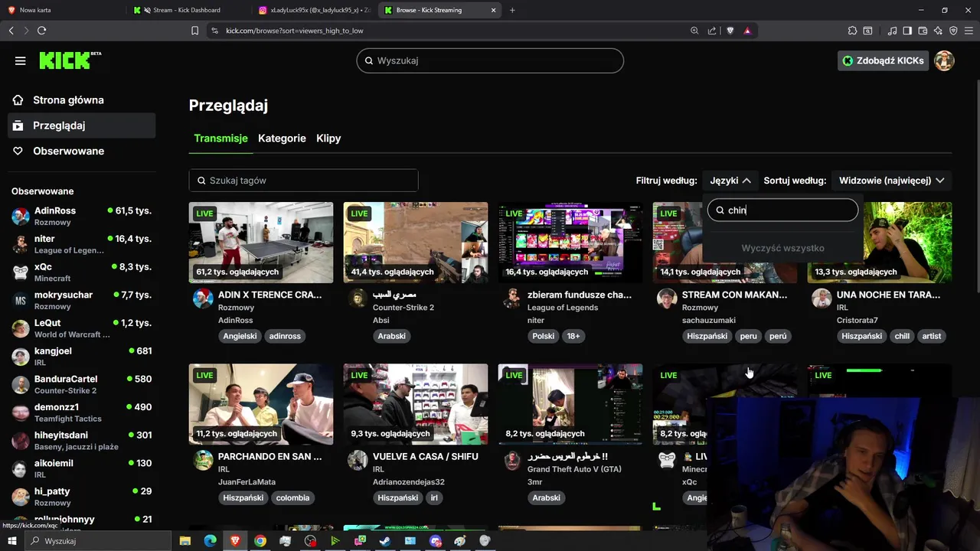Click the Brave Shields lion icon in address bar
The image size is (980, 551).
pyautogui.click(x=730, y=31)
